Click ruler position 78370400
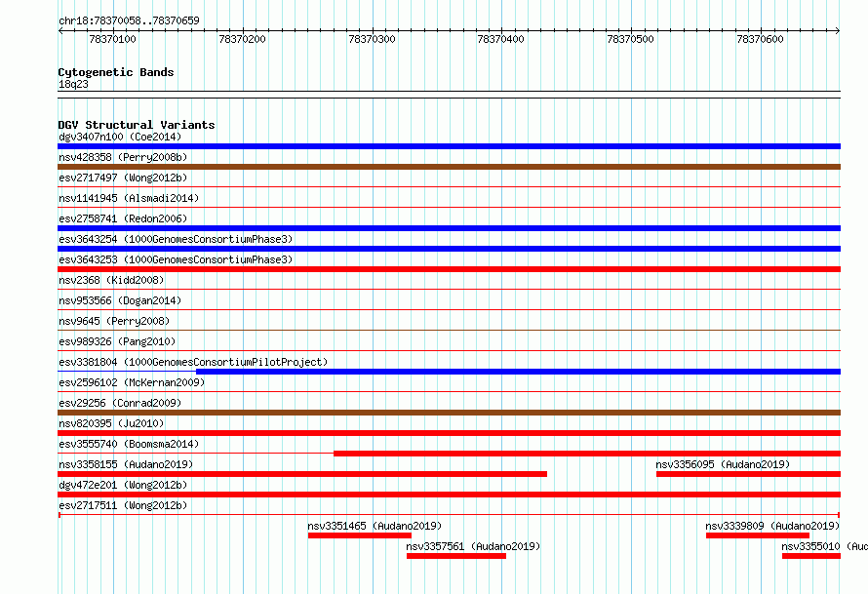This screenshot has height=594, width=868. point(501,39)
